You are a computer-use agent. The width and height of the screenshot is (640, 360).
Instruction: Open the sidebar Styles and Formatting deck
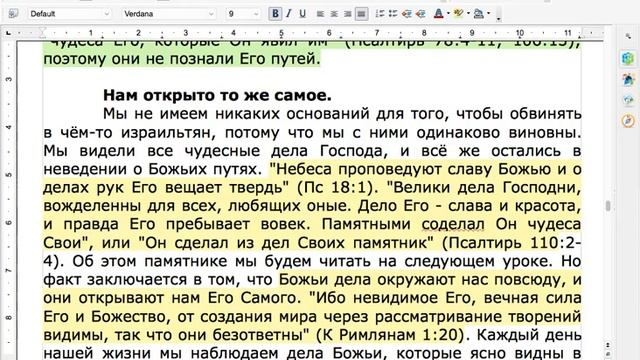click(628, 79)
